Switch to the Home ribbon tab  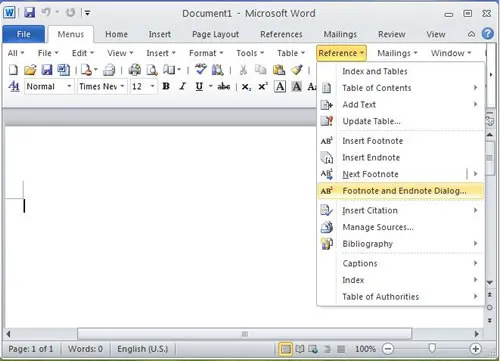point(116,34)
